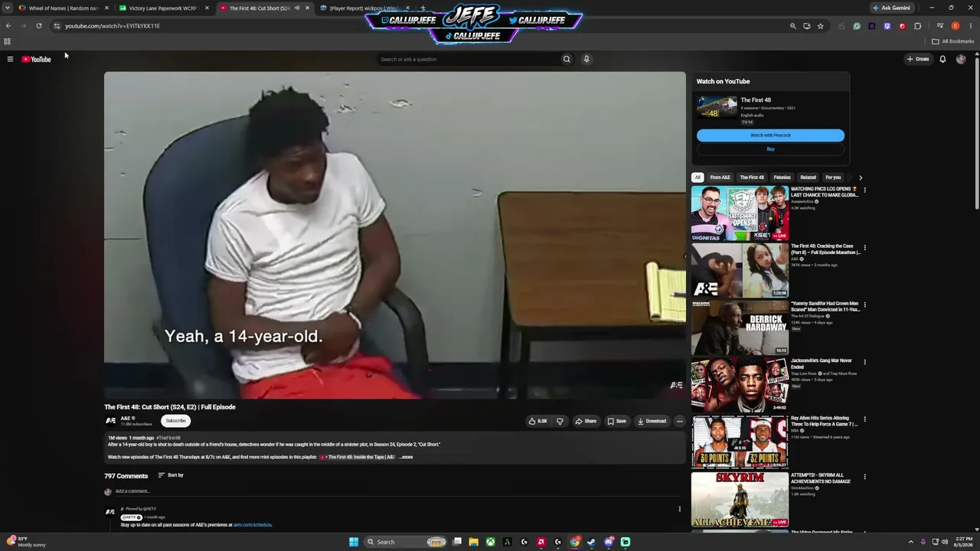This screenshot has width=980, height=551.
Task: Open Discord from the taskbar
Action: click(609, 542)
